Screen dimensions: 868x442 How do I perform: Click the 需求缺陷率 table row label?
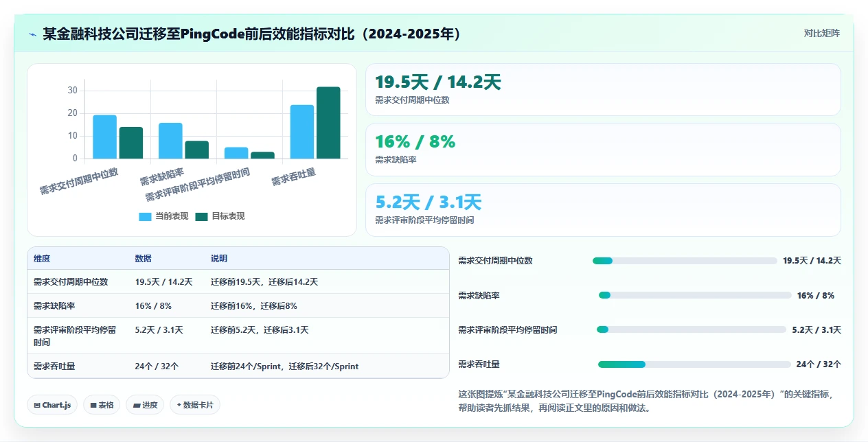point(54,306)
